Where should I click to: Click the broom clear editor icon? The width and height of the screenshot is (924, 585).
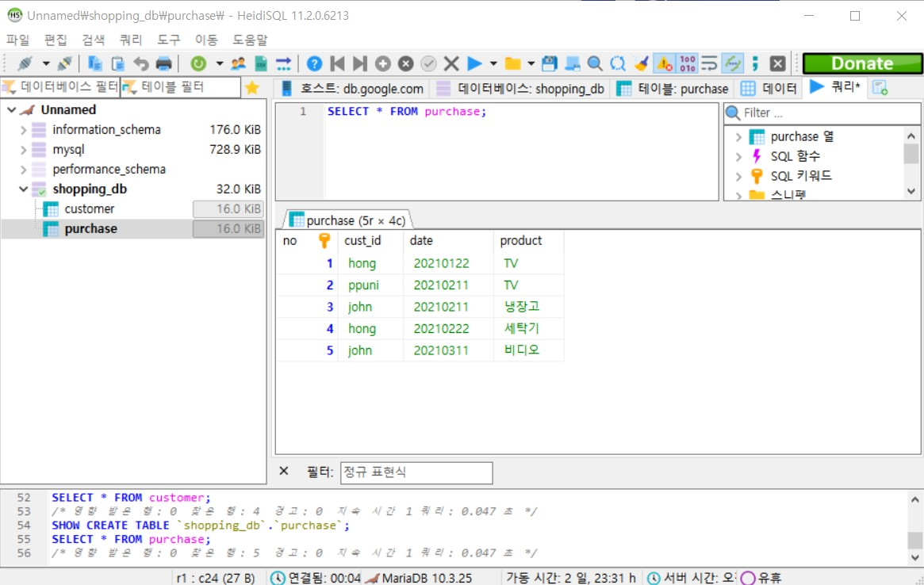pyautogui.click(x=641, y=63)
